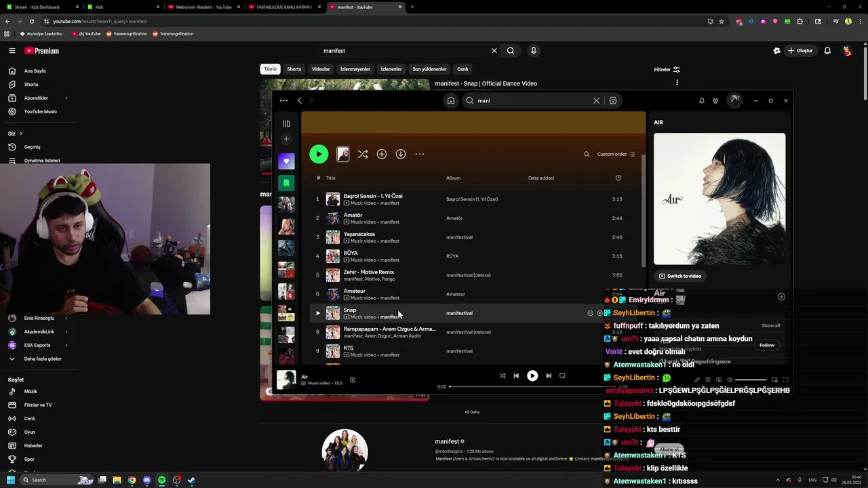Screen dimensions: 868x488
Task: Select the Videolar filter chip
Action: (x=321, y=69)
